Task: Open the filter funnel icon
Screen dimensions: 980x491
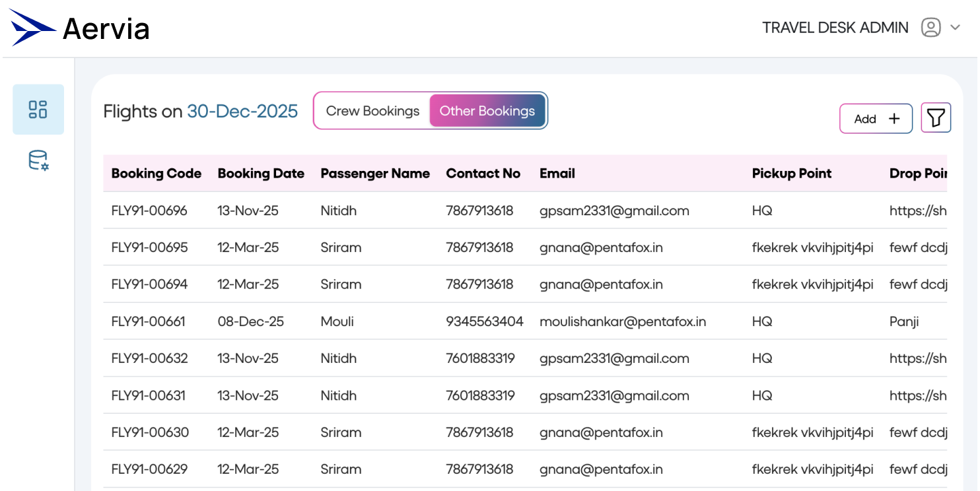Action: tap(936, 117)
